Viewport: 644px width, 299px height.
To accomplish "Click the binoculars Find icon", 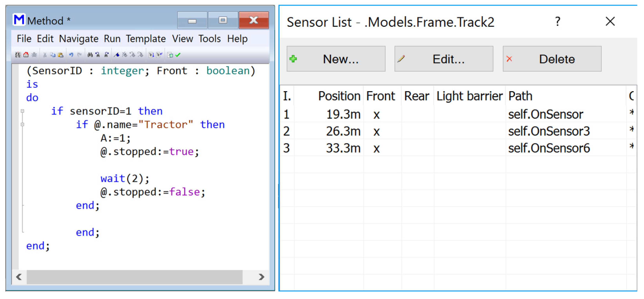I will coord(90,55).
